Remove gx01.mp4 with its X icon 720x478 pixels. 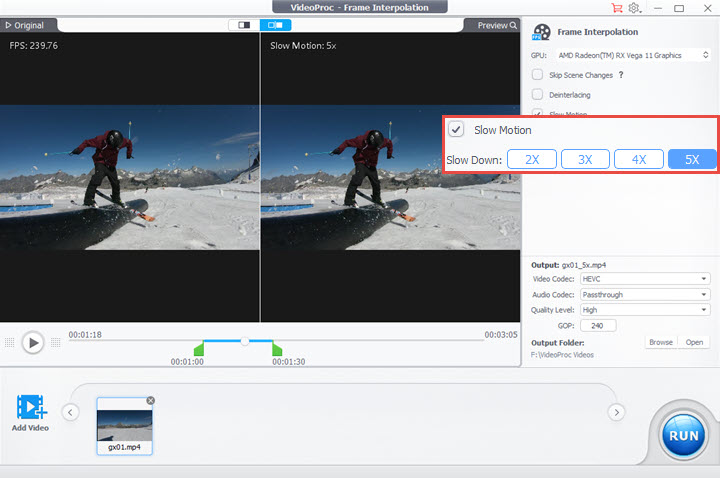coord(150,401)
